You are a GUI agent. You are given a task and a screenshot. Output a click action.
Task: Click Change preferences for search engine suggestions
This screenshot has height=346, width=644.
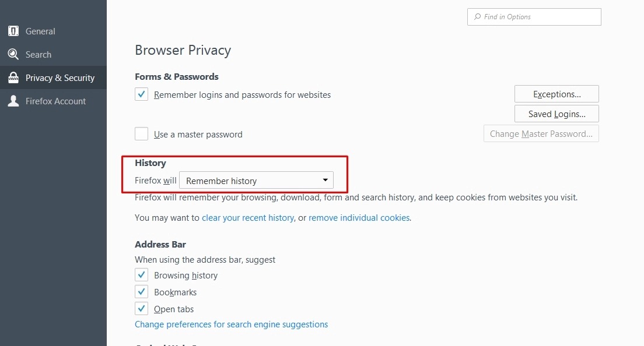pos(232,324)
